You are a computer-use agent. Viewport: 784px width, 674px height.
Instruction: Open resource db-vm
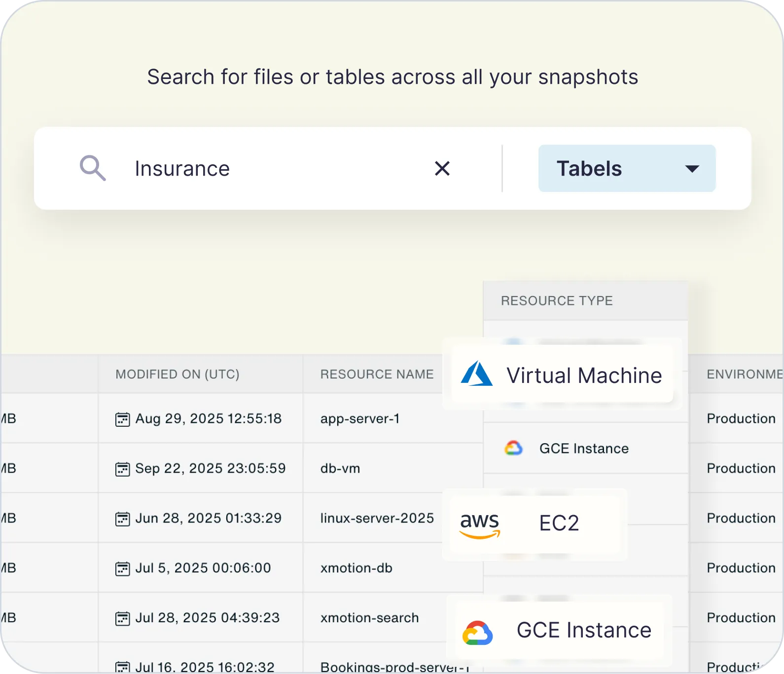(340, 468)
